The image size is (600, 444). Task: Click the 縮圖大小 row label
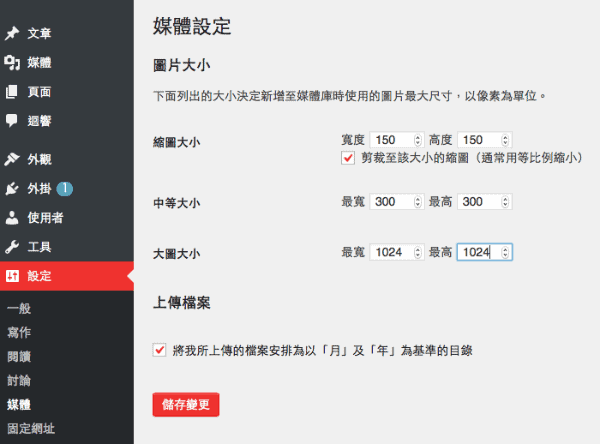point(176,142)
